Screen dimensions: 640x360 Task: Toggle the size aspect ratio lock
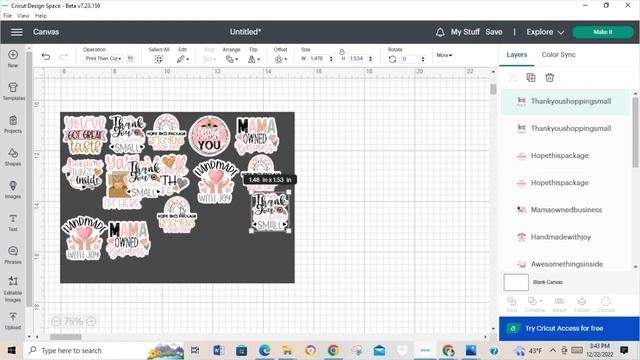tap(342, 52)
